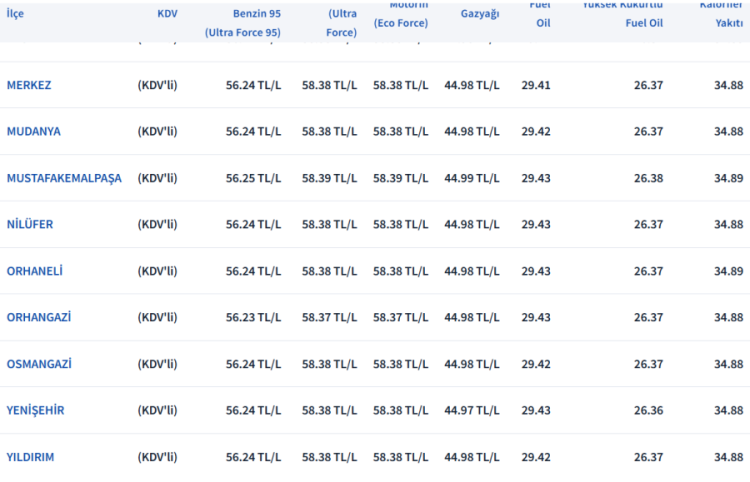Click the Gazyağı column header
The height and width of the screenshot is (482, 750).
[480, 14]
